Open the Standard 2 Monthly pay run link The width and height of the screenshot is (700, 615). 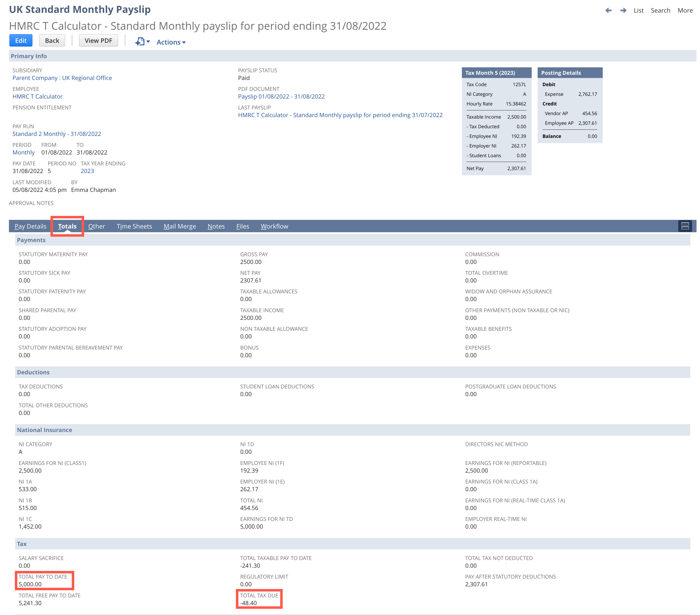coord(57,134)
